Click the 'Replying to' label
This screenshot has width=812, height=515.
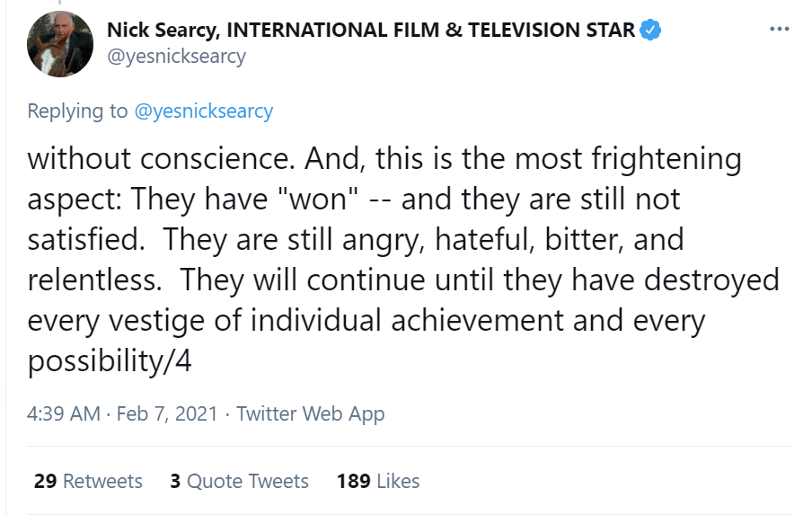[x=78, y=111]
